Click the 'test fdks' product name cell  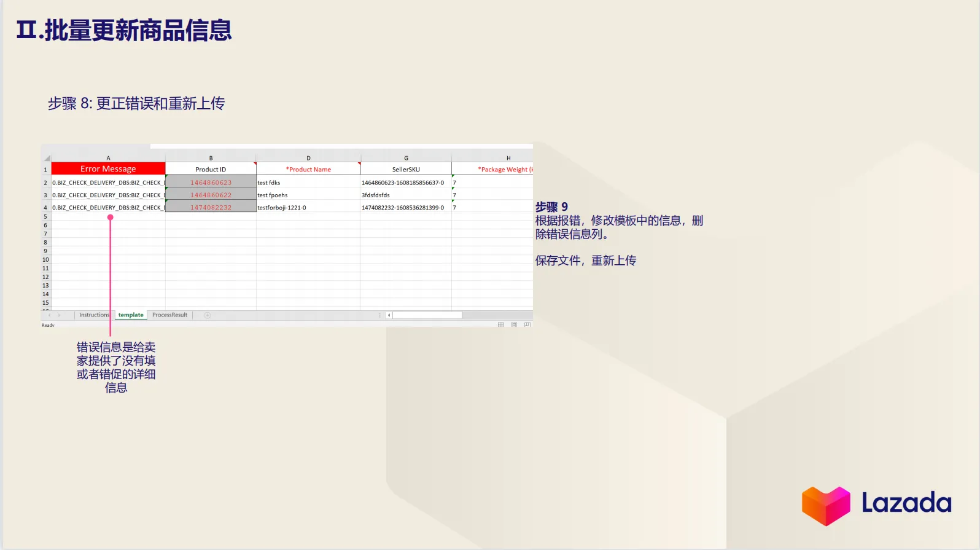tap(308, 182)
